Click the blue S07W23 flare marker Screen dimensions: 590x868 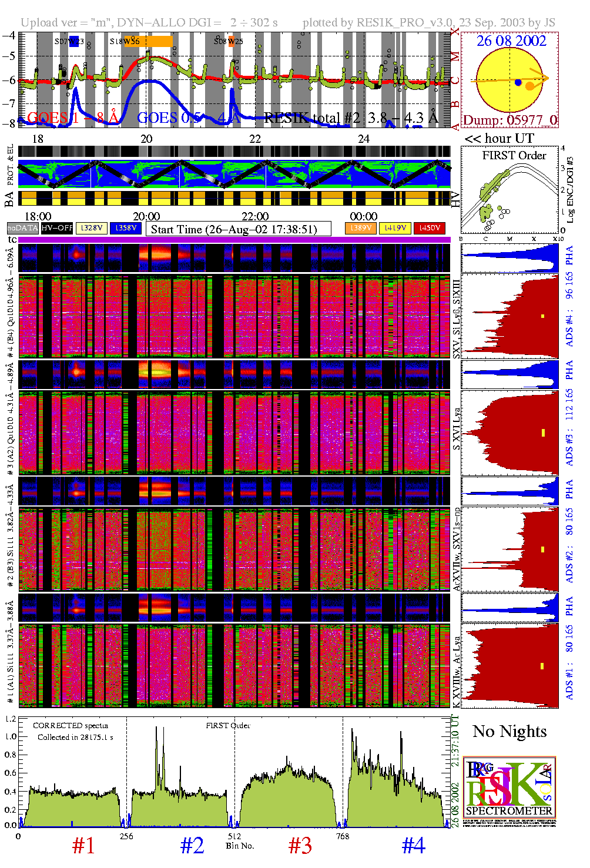(73, 42)
